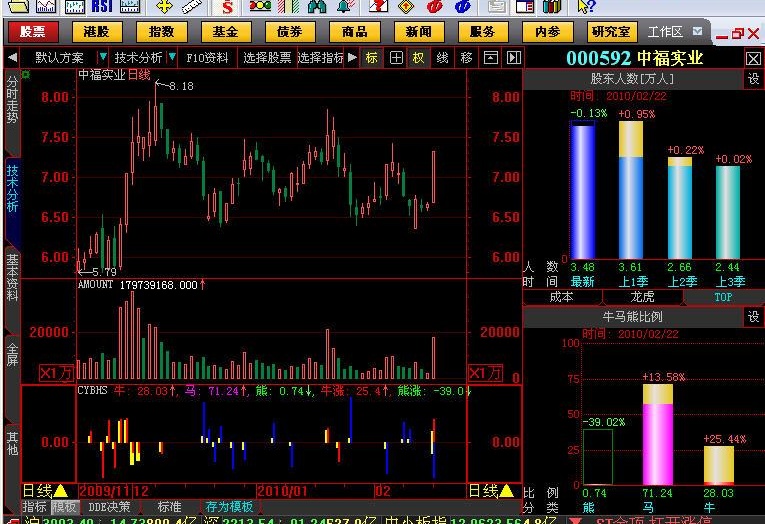Open search with binoculars icon
The image size is (765, 524).
point(317,6)
